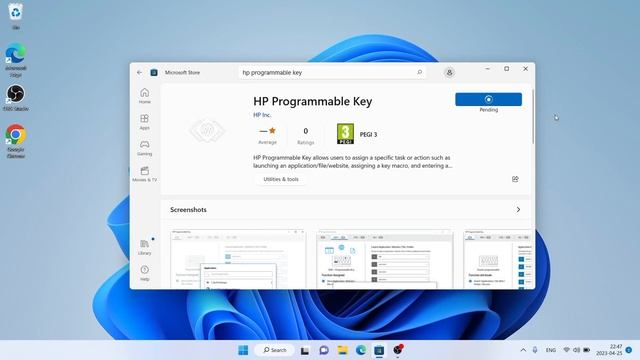This screenshot has width=640, height=360.
Task: Open the Utilities & tools category tag
Action: pos(281,179)
